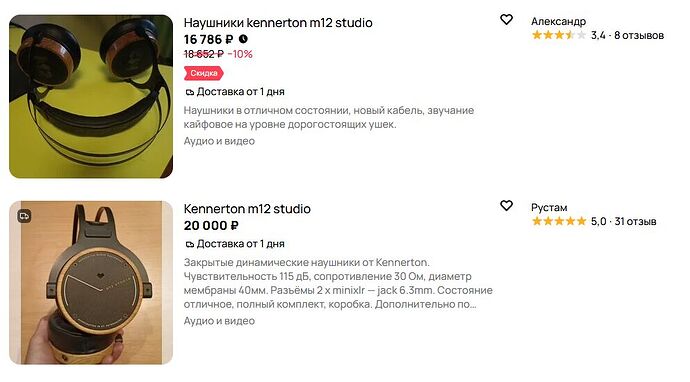Open the headphones photo on the yellow table
The height and width of the screenshot is (382, 690).
91,96
